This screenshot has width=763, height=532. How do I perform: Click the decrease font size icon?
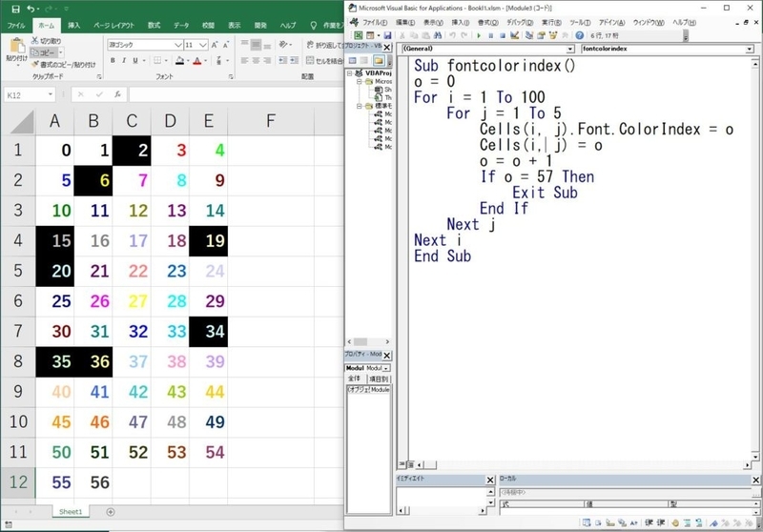(226, 45)
